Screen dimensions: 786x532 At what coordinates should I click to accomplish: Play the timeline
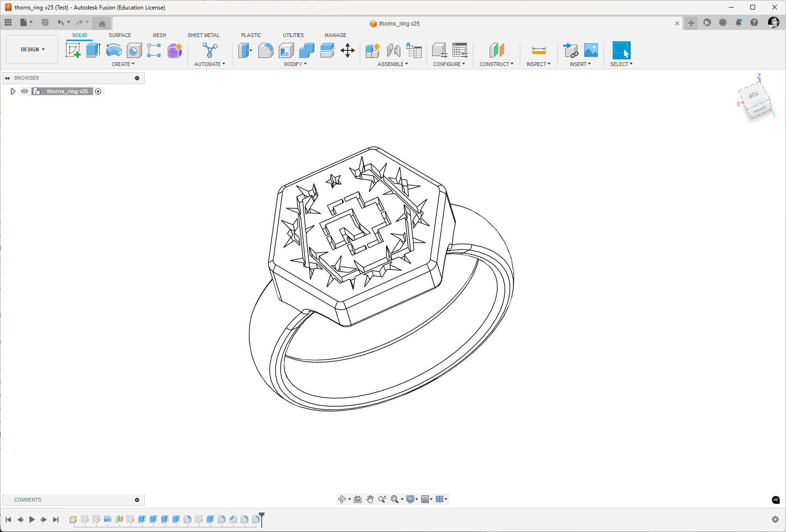32,520
